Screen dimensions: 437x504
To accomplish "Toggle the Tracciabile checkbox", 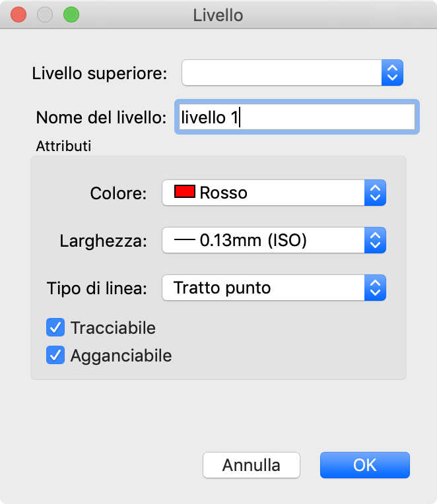I will coord(55,327).
